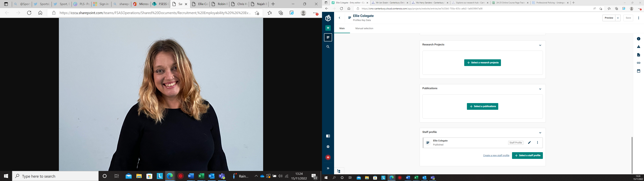Click Create a new staff profile link
The width and height of the screenshot is (644, 181).
point(496,156)
